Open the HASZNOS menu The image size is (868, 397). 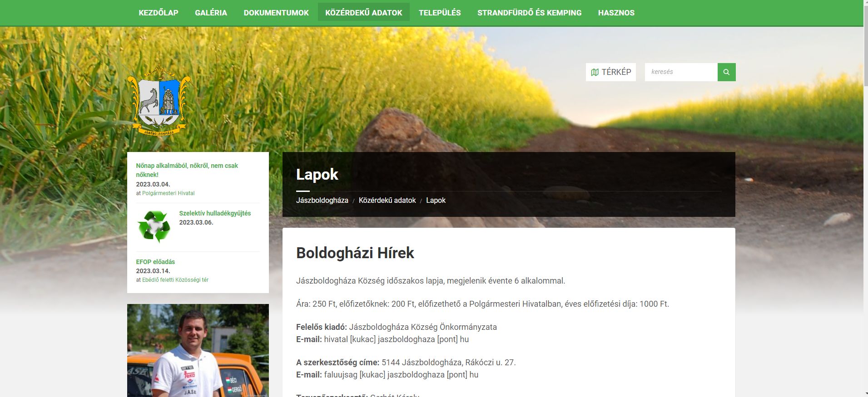(x=616, y=13)
